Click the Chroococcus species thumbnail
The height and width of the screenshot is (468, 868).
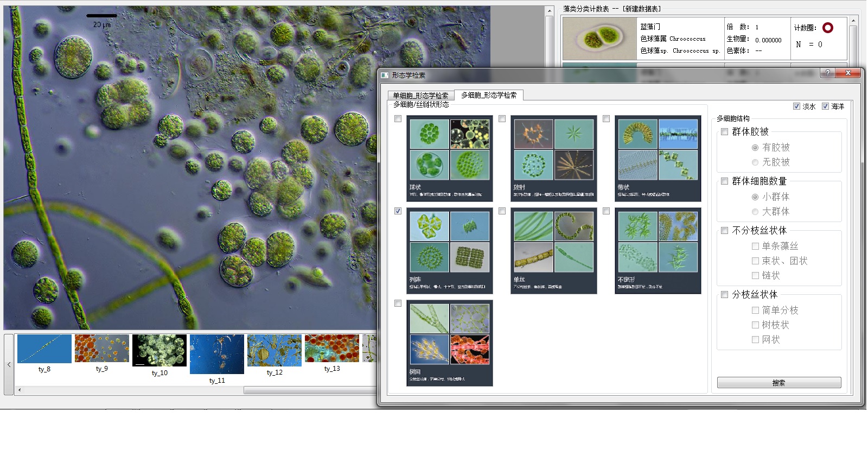click(599, 39)
